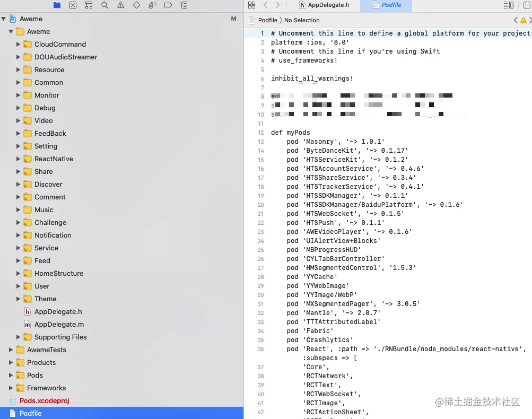The height and width of the screenshot is (419, 532).
Task: Expand the Monitor folder
Action: tap(19, 95)
